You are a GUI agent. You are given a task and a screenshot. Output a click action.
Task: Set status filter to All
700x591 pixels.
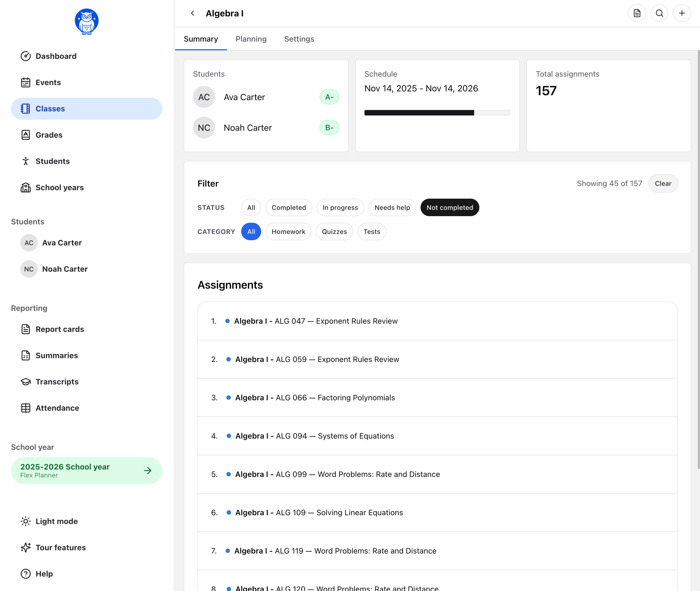pos(251,208)
